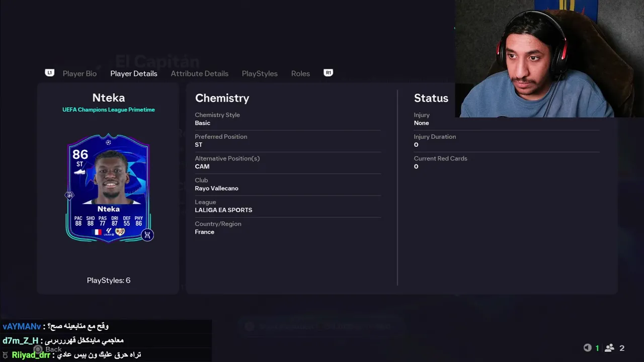The height and width of the screenshot is (362, 644).
Task: Click the L1 bumper icon
Action: (x=49, y=73)
